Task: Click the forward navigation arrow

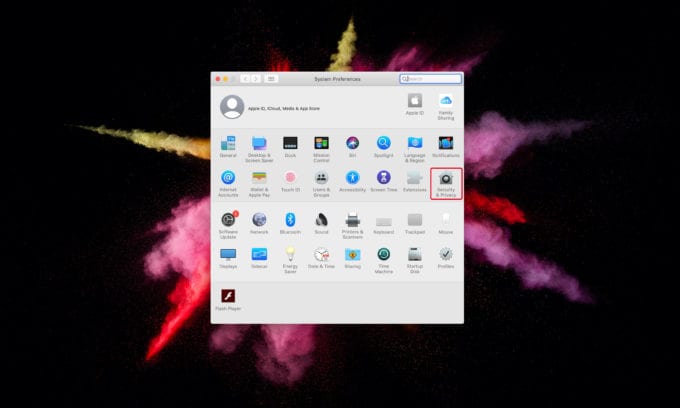Action: click(256, 78)
